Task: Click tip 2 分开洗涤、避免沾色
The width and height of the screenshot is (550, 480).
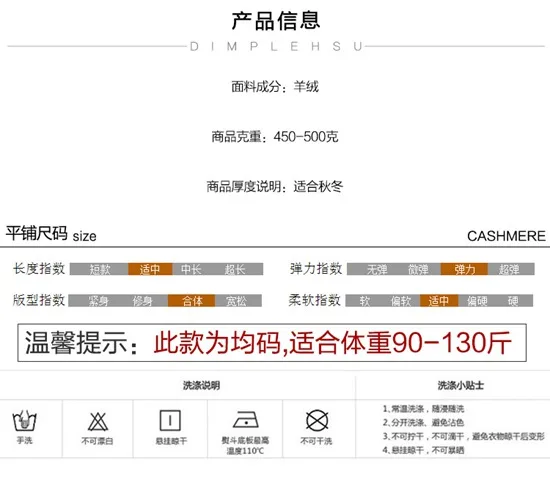Action: click(423, 422)
